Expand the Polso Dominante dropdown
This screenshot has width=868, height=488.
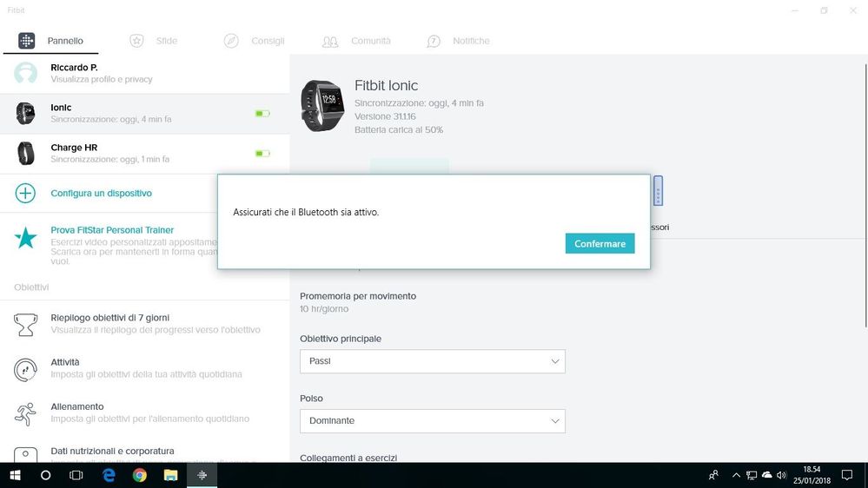pyautogui.click(x=433, y=421)
